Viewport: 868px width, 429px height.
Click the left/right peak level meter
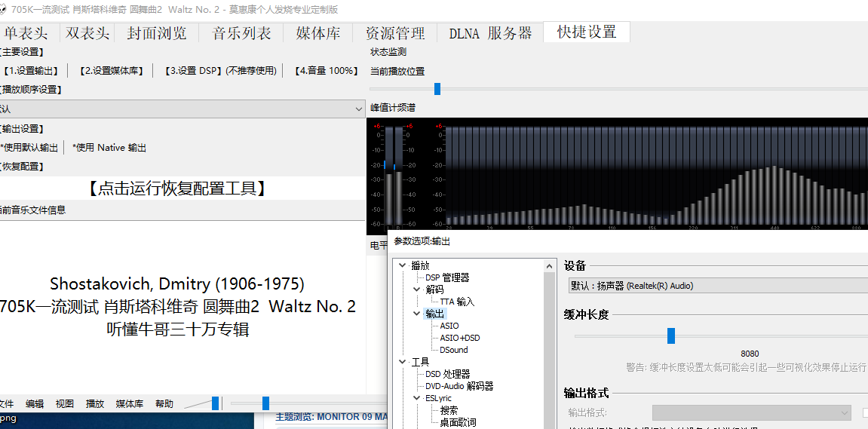pyautogui.click(x=395, y=176)
